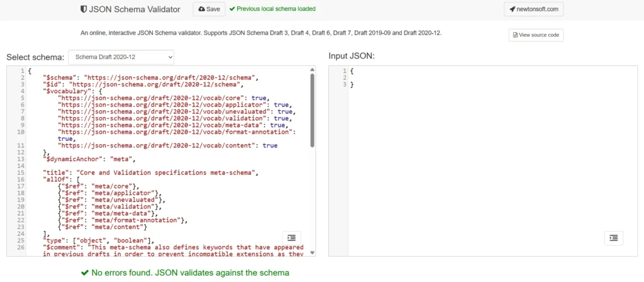Viewport: 644px width, 282px height.
Task: Click the vocab/core line in schema
Action: coord(164,98)
